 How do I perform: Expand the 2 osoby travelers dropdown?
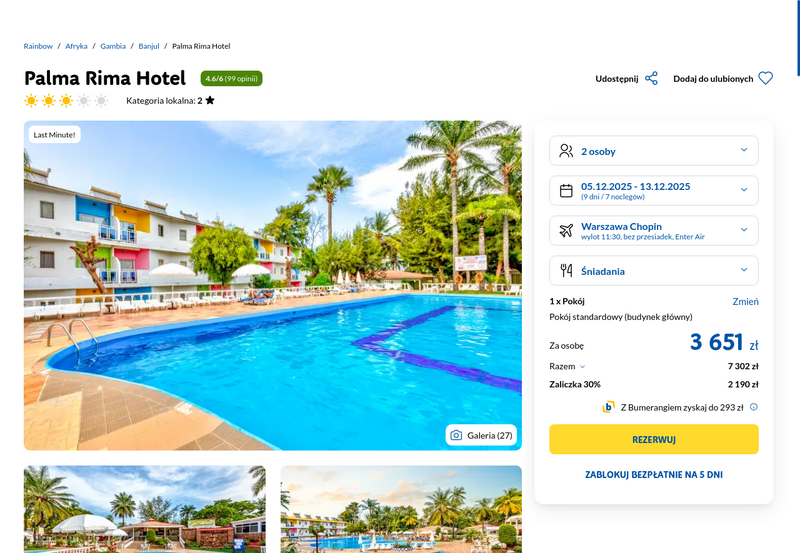pyautogui.click(x=654, y=151)
